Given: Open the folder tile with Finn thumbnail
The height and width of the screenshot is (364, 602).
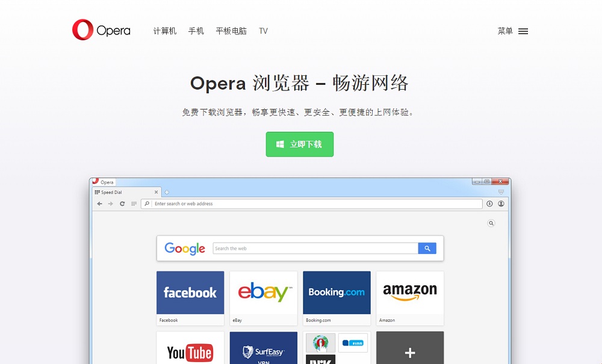Looking at the screenshot, I should coord(337,348).
